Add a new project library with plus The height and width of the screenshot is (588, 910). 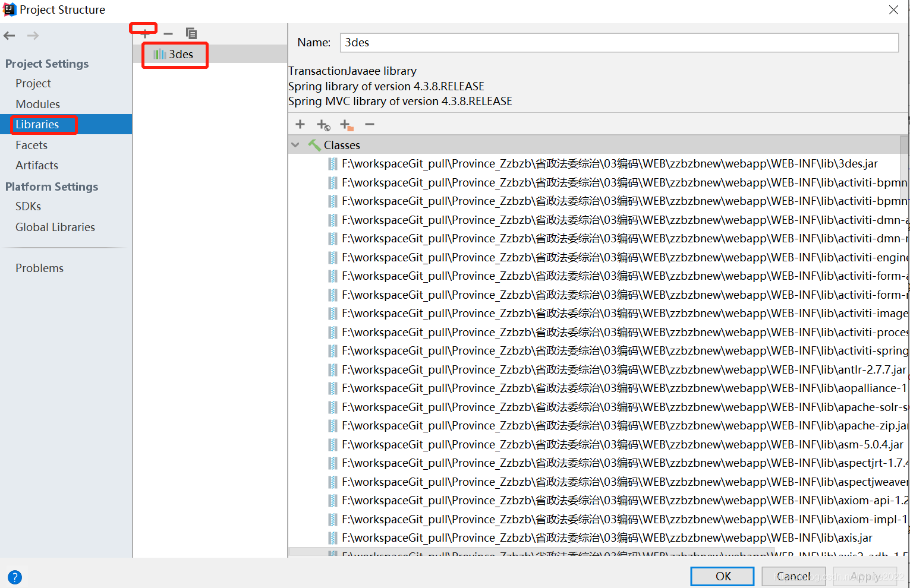[x=144, y=33]
